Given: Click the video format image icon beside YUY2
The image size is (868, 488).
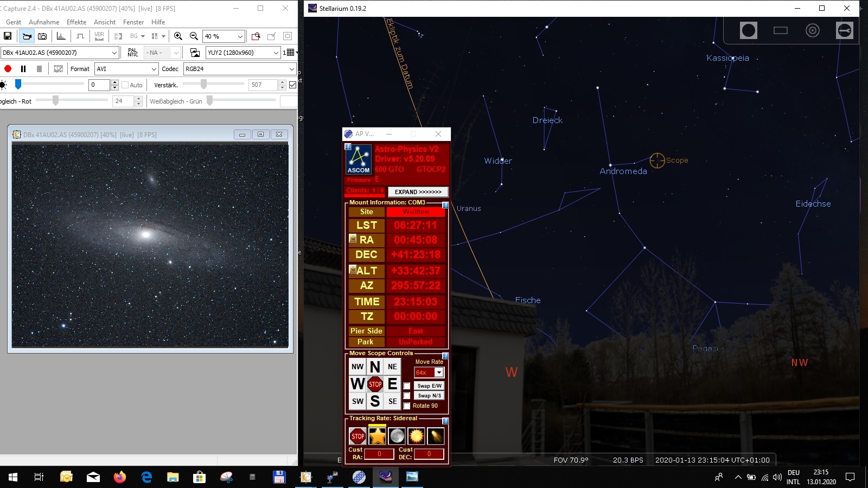Looking at the screenshot, I should click(x=195, y=53).
